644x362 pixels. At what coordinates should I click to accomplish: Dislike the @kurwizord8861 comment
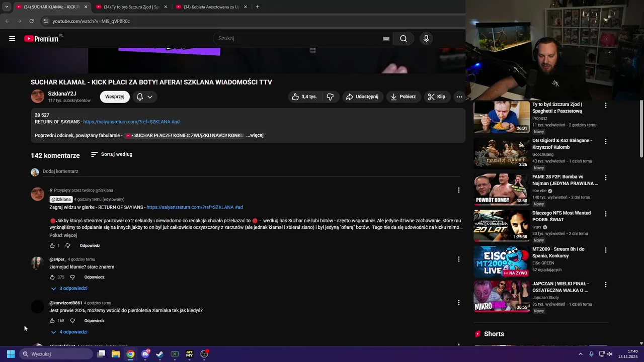click(x=72, y=321)
